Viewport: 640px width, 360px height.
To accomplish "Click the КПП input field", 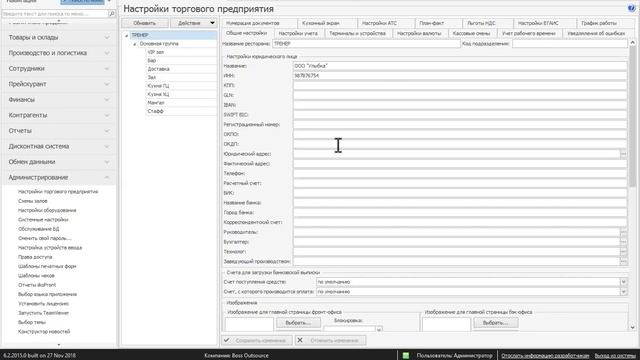I will (x=460, y=86).
